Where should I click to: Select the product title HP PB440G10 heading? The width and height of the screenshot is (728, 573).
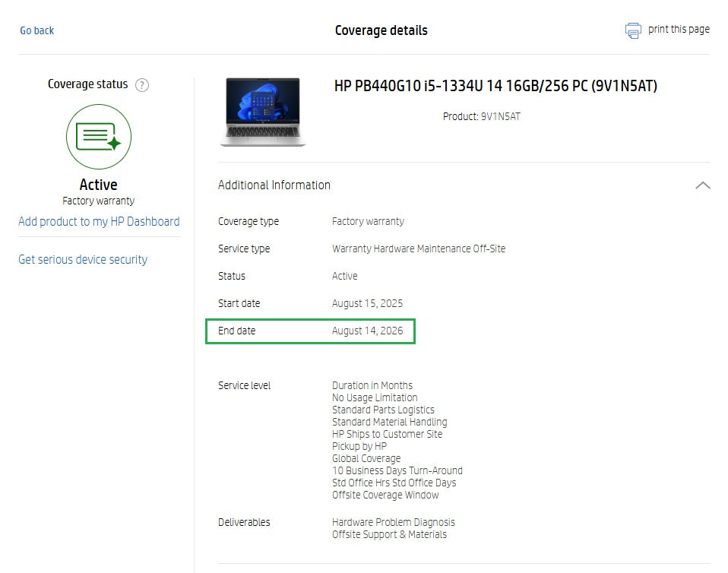point(495,86)
